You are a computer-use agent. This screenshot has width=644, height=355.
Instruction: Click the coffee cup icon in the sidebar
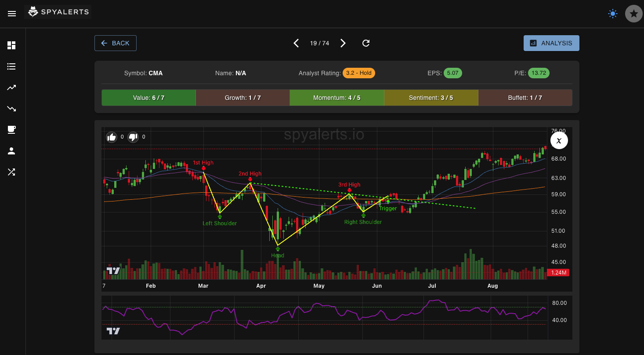coord(11,130)
